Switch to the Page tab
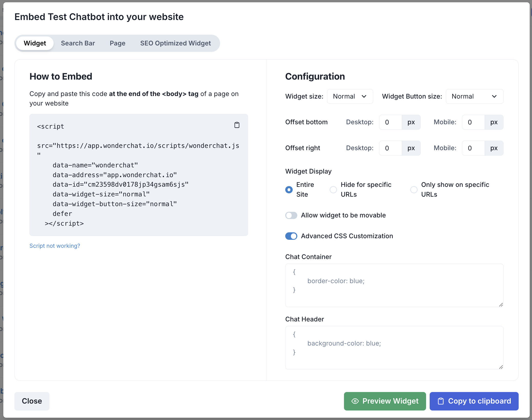 (117, 43)
